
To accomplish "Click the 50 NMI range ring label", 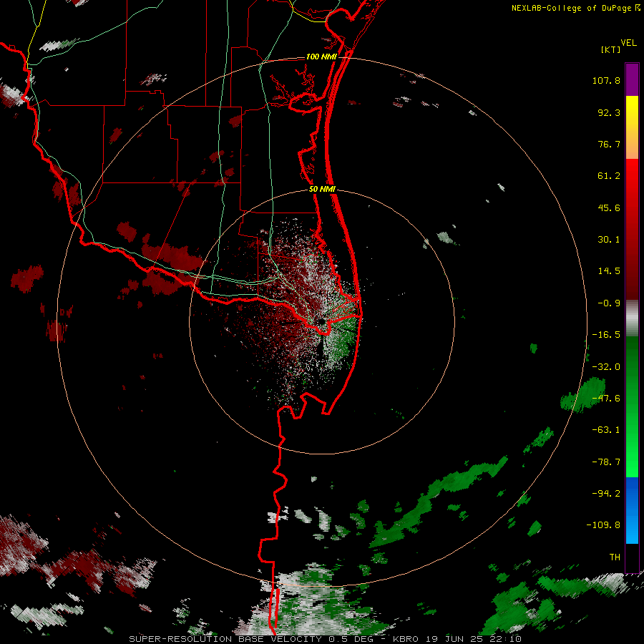I will click(x=322, y=190).
